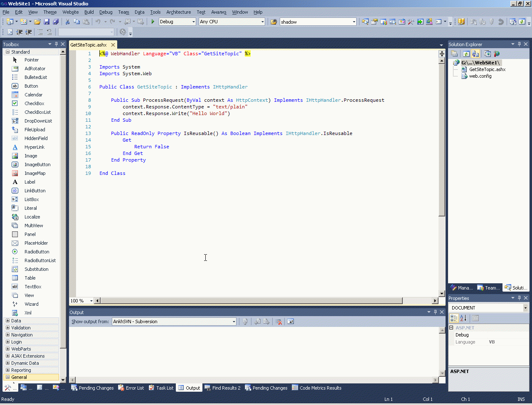Click the editor horizontal scrollbar track
The width and height of the screenshot is (532, 405).
417,301
